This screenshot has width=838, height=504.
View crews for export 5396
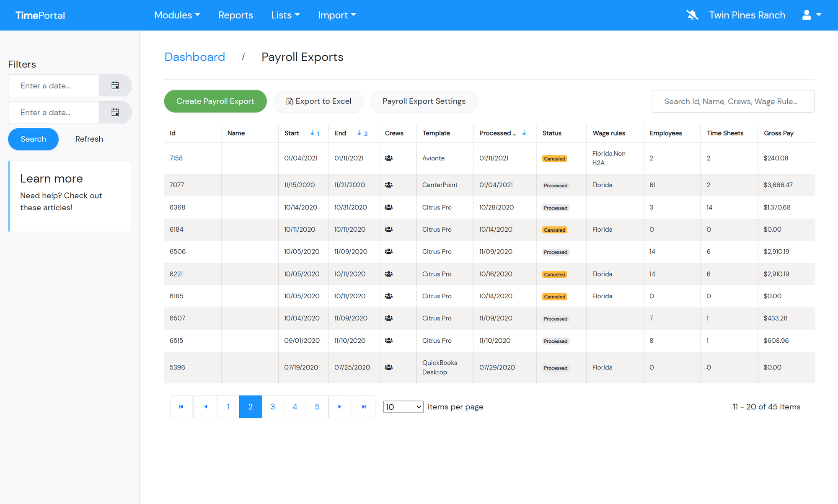tap(388, 367)
